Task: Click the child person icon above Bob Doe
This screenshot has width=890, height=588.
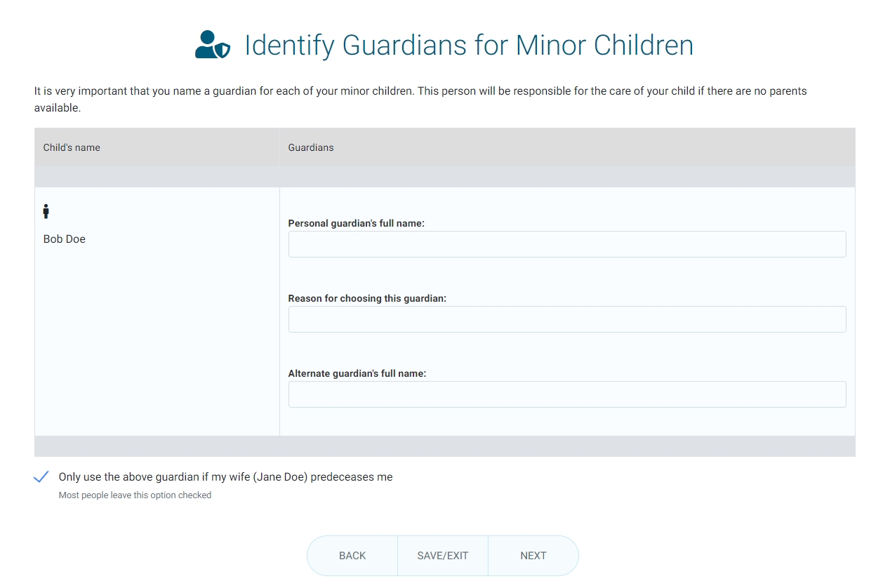Action: pos(46,211)
